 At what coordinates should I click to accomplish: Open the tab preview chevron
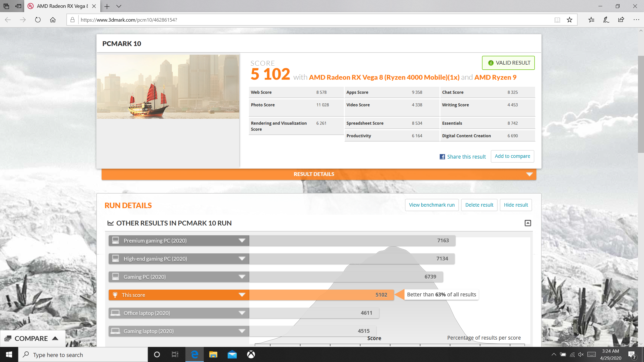click(x=119, y=6)
